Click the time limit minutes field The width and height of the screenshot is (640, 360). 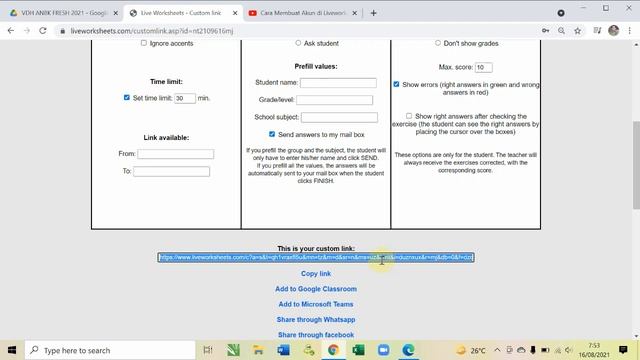click(185, 98)
